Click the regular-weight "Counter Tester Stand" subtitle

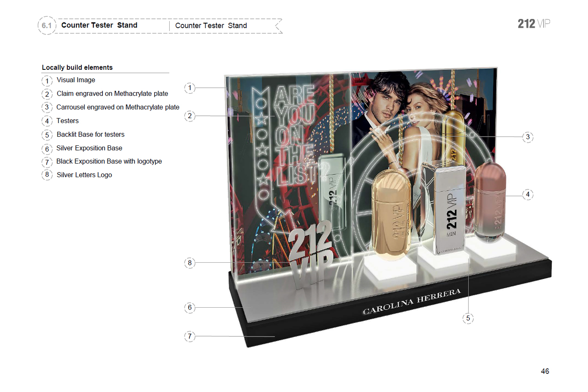[211, 25]
